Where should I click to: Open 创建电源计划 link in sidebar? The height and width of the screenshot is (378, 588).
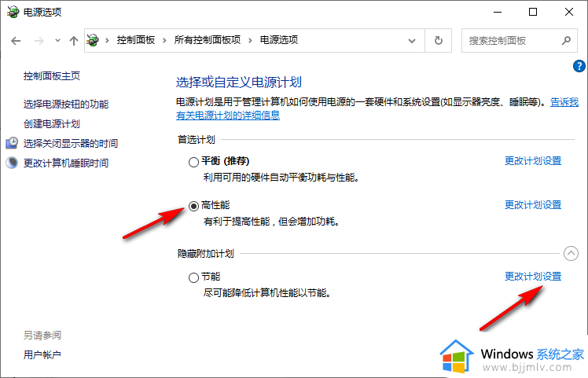pyautogui.click(x=52, y=124)
